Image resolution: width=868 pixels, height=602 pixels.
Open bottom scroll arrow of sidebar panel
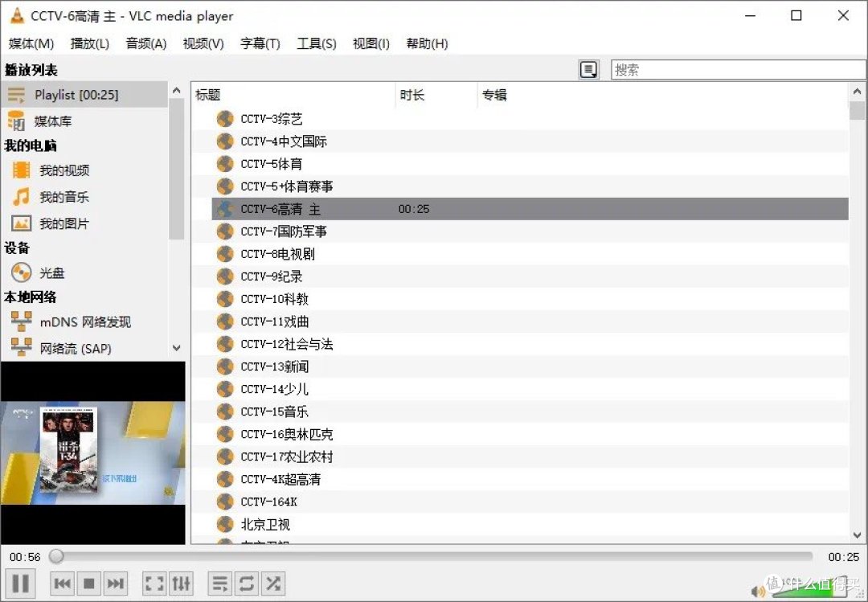point(176,347)
